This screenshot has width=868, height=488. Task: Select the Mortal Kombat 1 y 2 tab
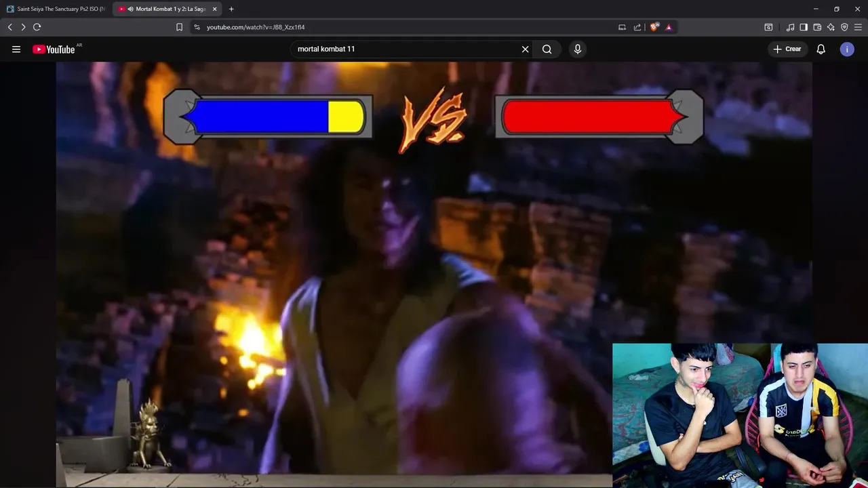pos(167,9)
